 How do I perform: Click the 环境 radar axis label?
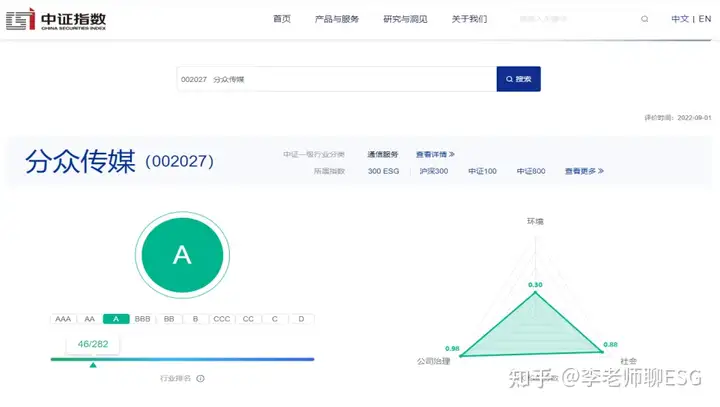pyautogui.click(x=535, y=221)
